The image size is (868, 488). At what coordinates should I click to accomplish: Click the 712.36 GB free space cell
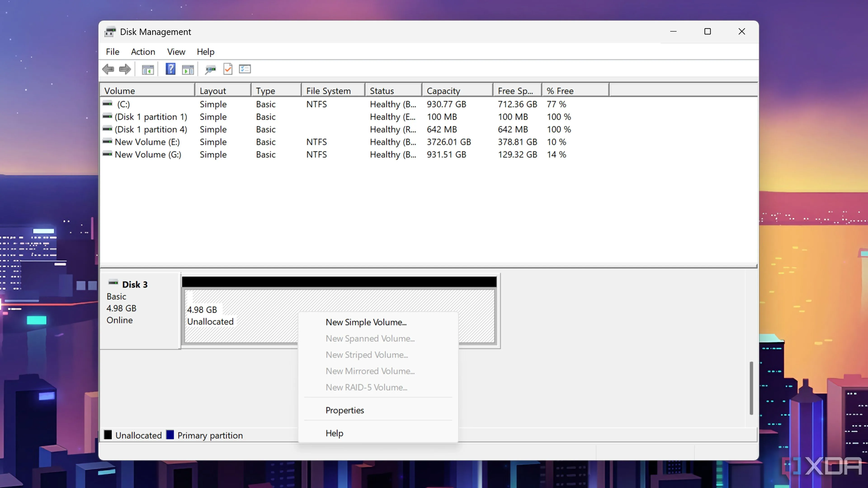pos(518,104)
